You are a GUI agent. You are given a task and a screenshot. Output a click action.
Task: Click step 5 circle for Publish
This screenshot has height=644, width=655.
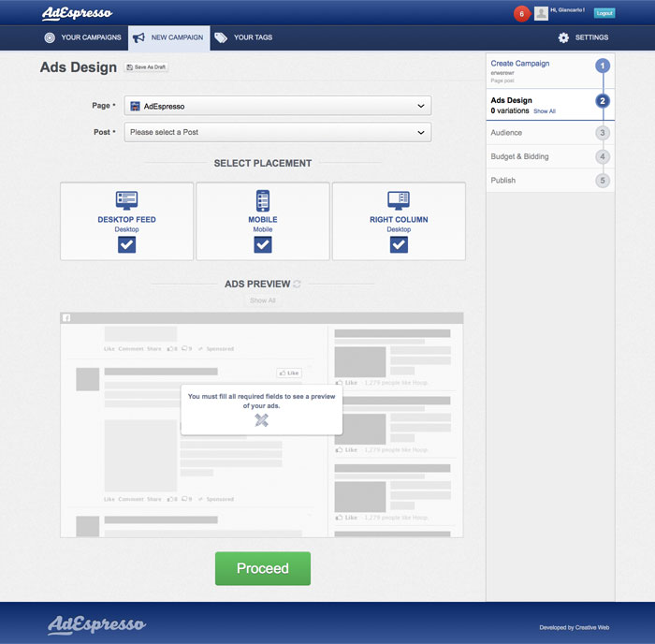603,181
